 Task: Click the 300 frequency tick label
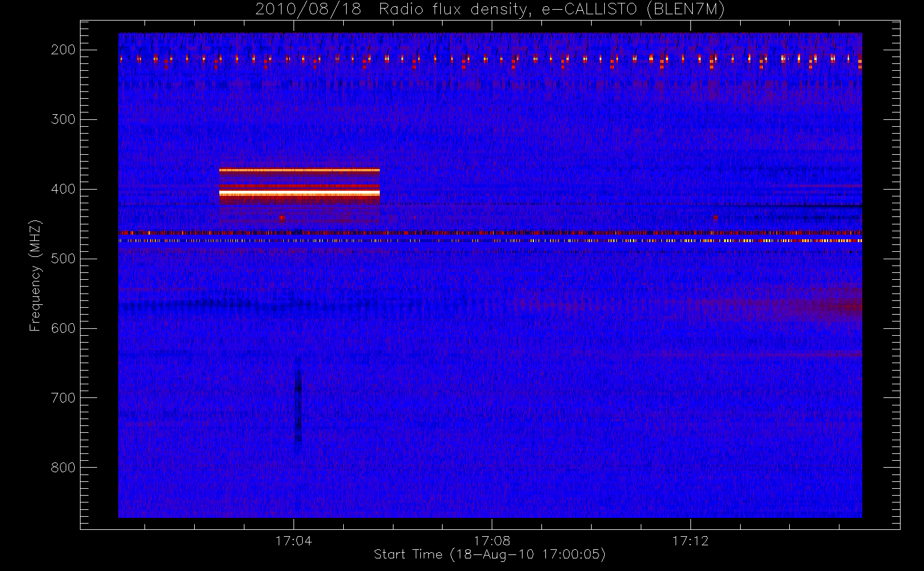tap(63, 119)
